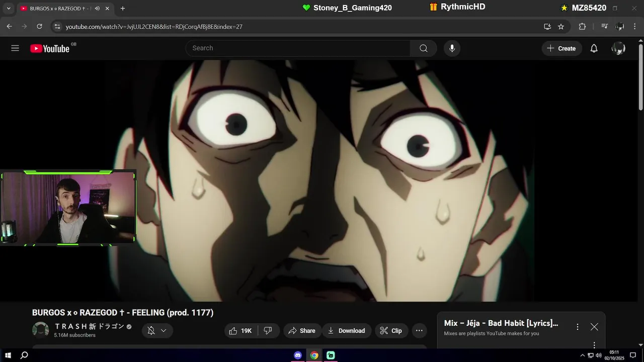Open the YouTube hamburger guide menu

15,48
